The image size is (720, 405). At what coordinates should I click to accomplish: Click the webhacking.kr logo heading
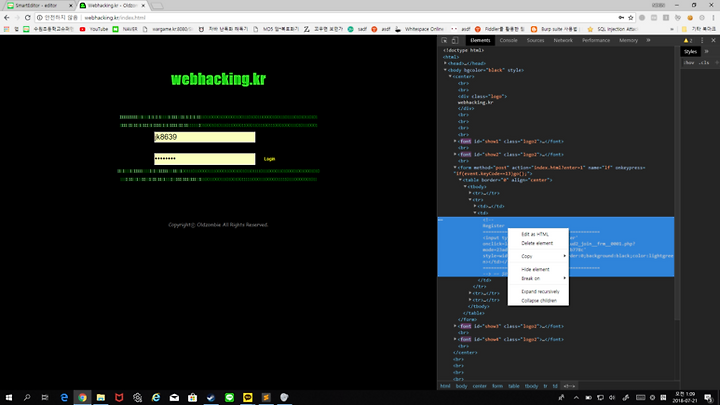point(218,79)
